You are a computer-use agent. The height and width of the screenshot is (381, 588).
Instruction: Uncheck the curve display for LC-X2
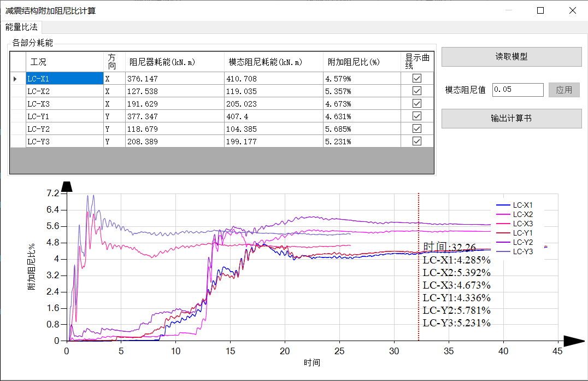click(x=417, y=91)
